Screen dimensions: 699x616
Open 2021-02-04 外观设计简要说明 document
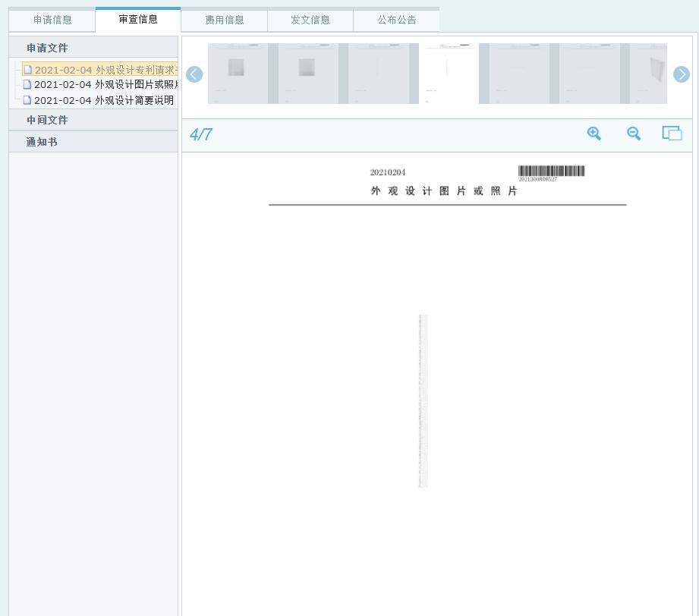pos(104,100)
